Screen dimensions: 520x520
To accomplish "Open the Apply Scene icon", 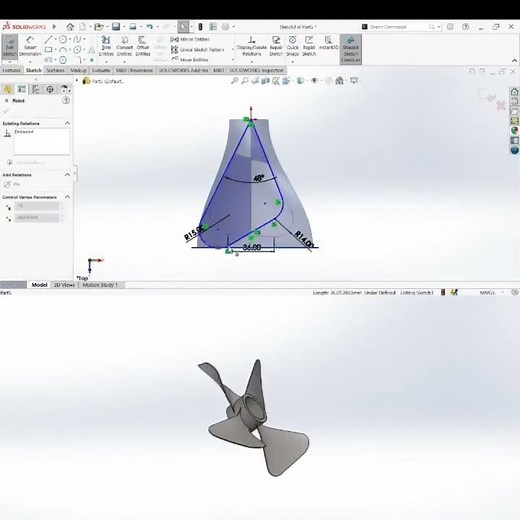I will point(339,81).
